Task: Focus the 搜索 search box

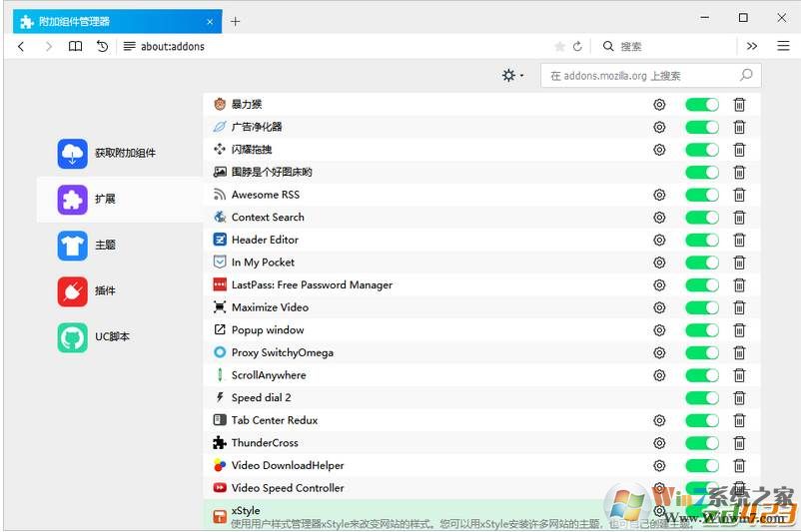Action: 666,47
